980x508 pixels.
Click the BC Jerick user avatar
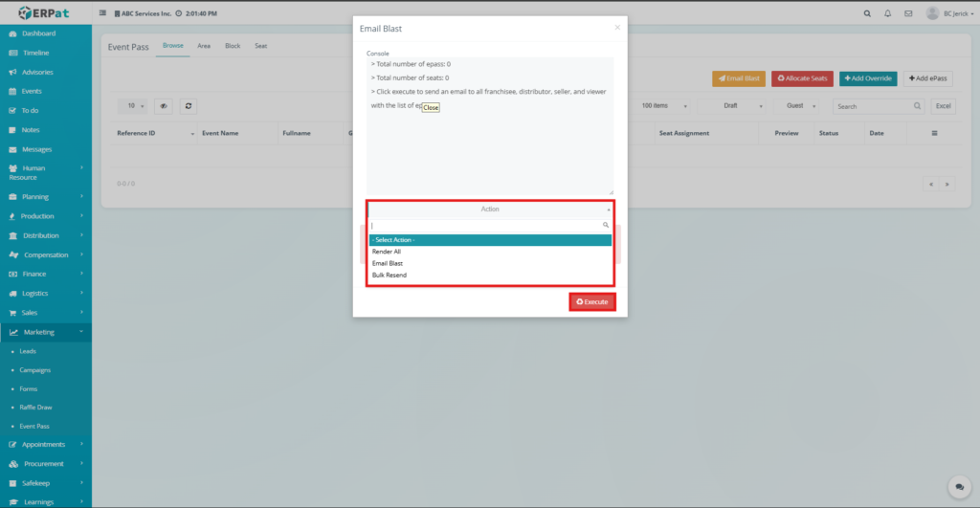(x=932, y=13)
